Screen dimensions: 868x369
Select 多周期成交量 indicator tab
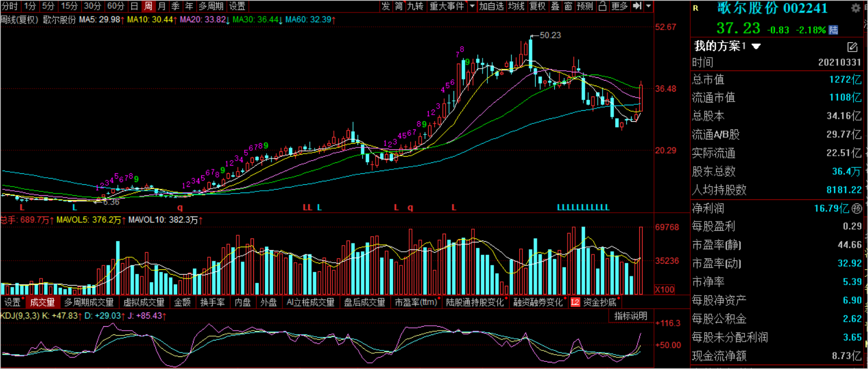(x=89, y=302)
